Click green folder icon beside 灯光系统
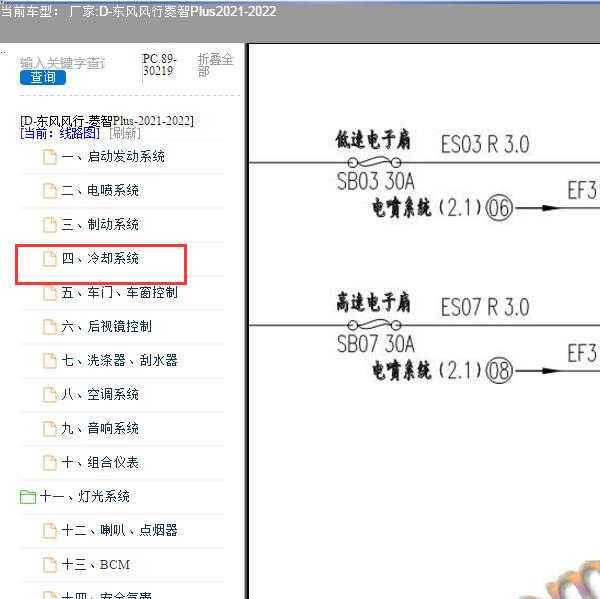Image resolution: width=600 pixels, height=599 pixels. [x=28, y=497]
